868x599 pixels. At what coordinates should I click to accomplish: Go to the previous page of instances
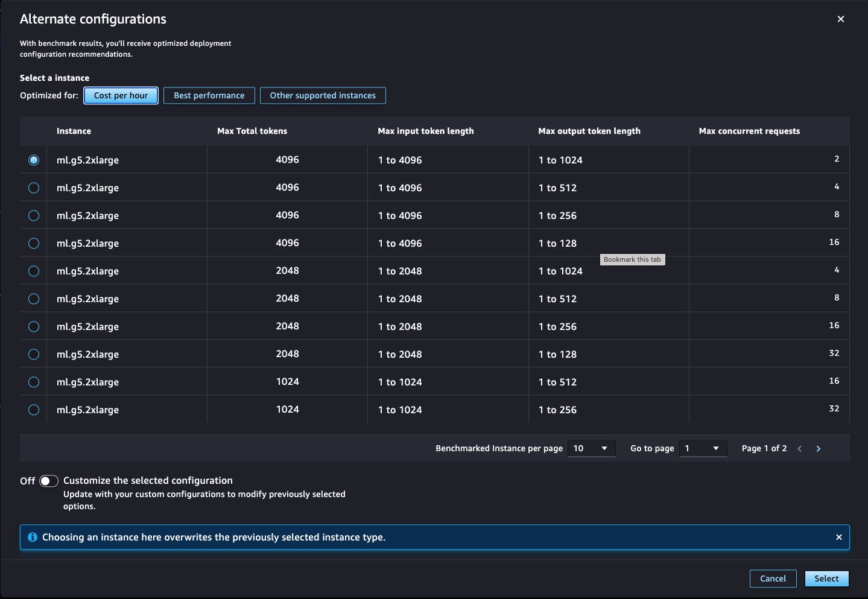tap(800, 449)
